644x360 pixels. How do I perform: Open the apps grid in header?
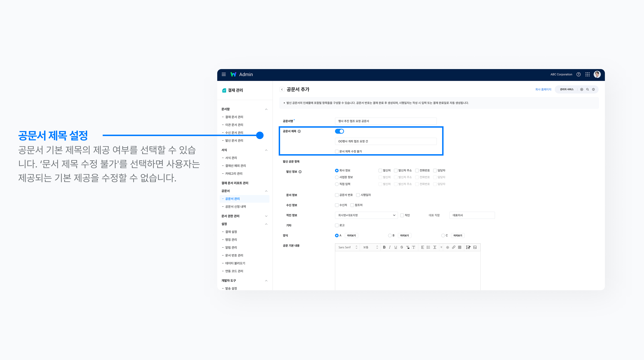587,74
